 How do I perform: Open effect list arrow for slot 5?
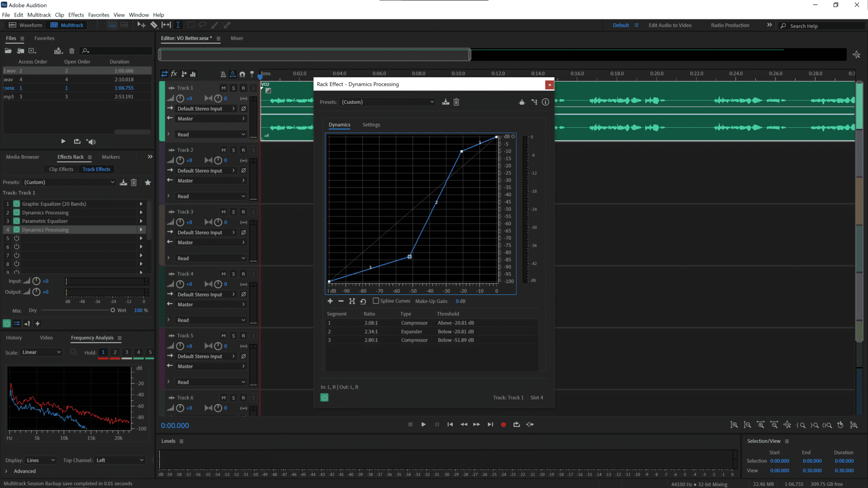pyautogui.click(x=141, y=238)
